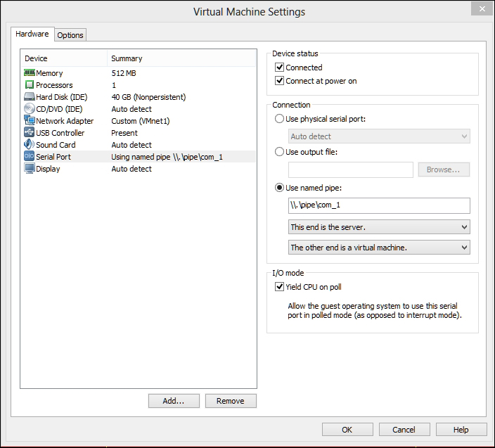495x448 pixels.
Task: Click the CD/DVD (IDE) disc icon
Action: point(30,108)
